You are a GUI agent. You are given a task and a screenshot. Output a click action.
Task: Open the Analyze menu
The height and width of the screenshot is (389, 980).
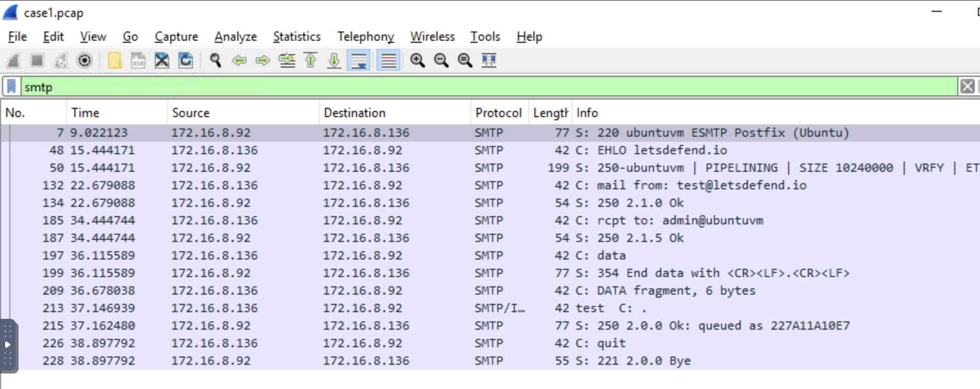pos(236,37)
